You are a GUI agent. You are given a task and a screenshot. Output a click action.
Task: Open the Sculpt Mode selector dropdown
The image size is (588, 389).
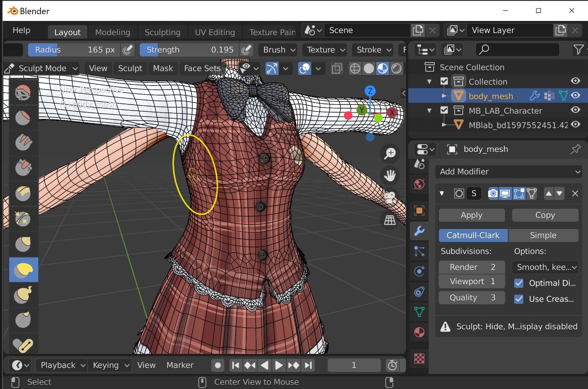click(x=42, y=69)
